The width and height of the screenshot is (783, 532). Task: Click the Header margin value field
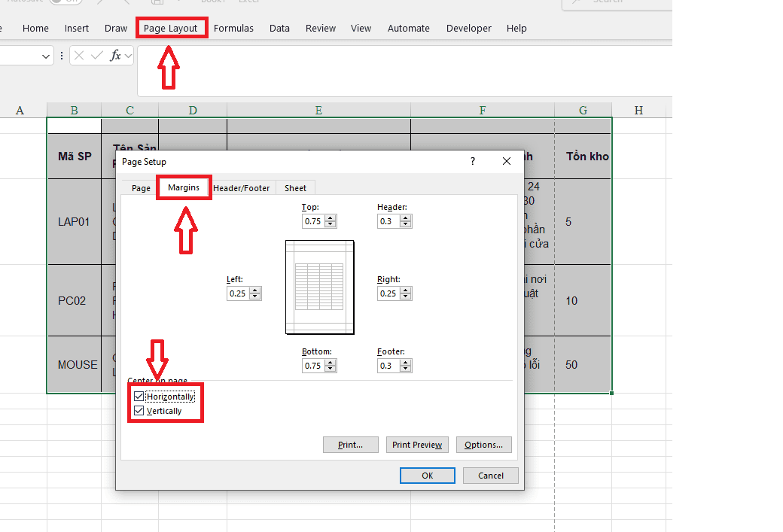point(388,221)
